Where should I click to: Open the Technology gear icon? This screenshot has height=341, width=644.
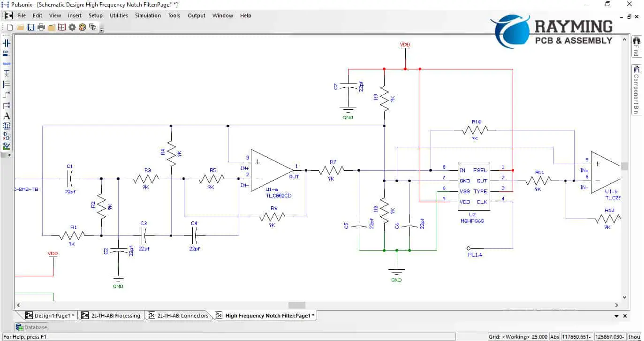click(72, 27)
